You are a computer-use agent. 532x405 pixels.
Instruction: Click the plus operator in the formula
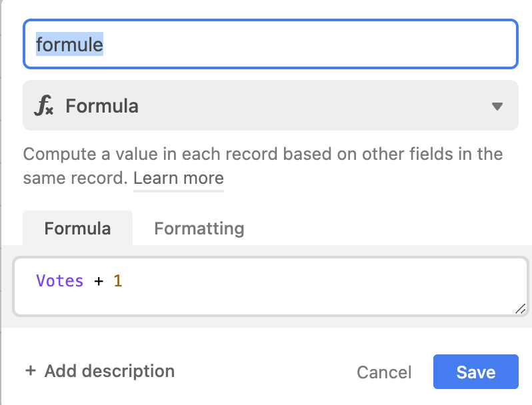point(99,281)
